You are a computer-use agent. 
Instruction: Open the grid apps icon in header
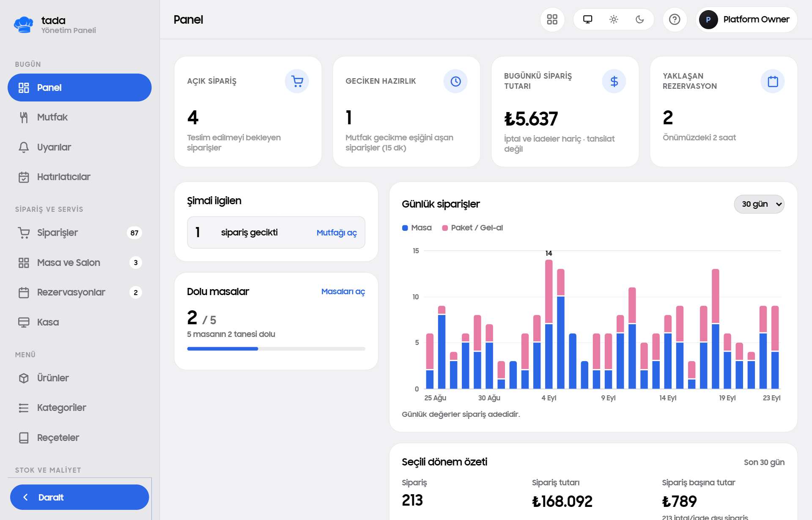pos(552,19)
